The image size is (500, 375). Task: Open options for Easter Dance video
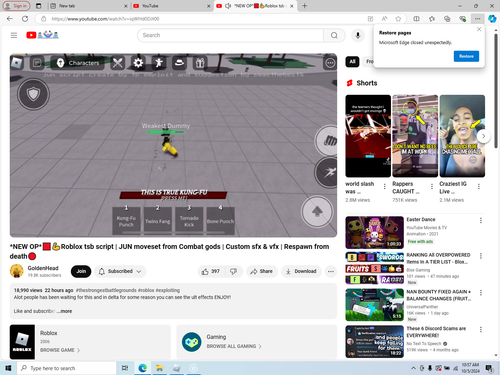click(x=481, y=220)
